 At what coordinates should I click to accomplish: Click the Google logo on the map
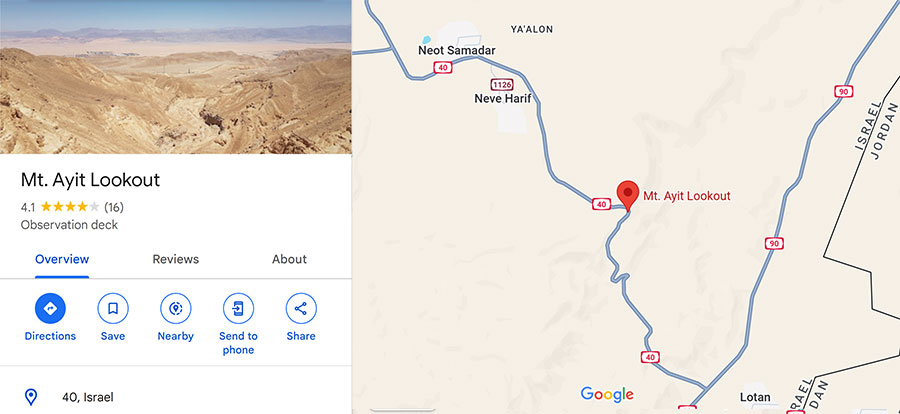pyautogui.click(x=607, y=394)
